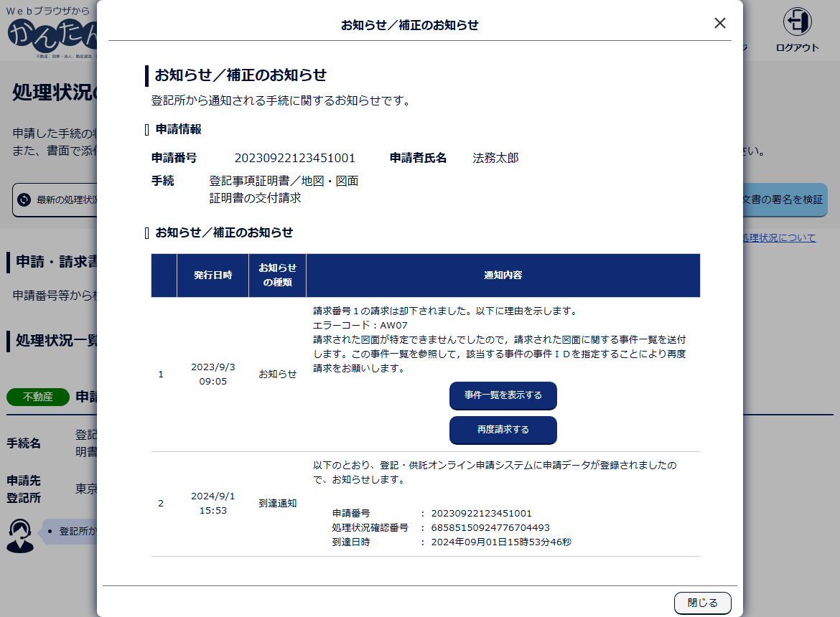Click the 通知内容 column header
This screenshot has height=617, width=840.
point(503,275)
